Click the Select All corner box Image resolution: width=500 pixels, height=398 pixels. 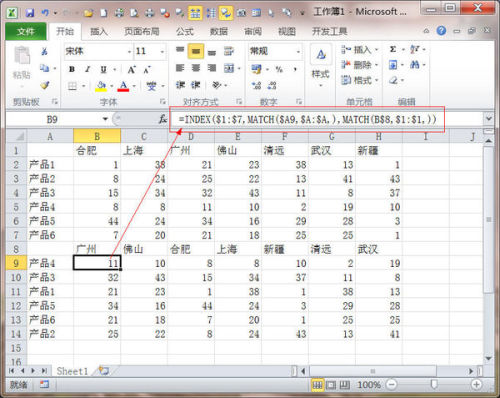[x=16, y=136]
